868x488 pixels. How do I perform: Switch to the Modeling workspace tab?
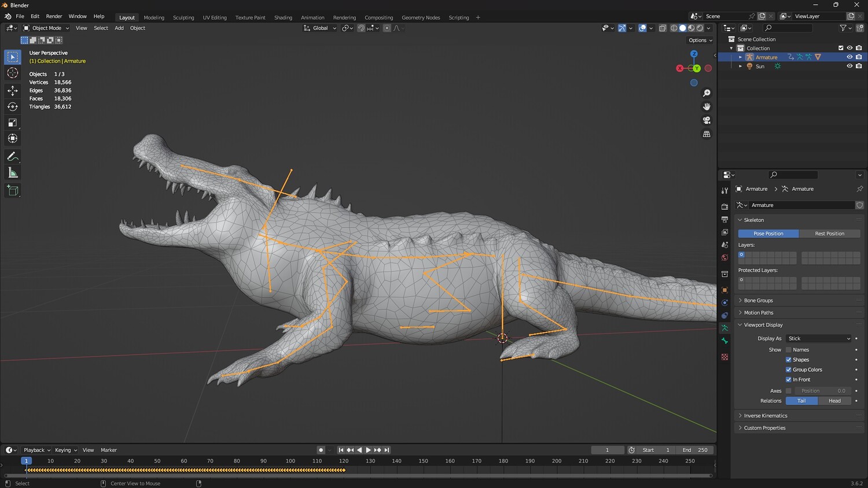(154, 17)
